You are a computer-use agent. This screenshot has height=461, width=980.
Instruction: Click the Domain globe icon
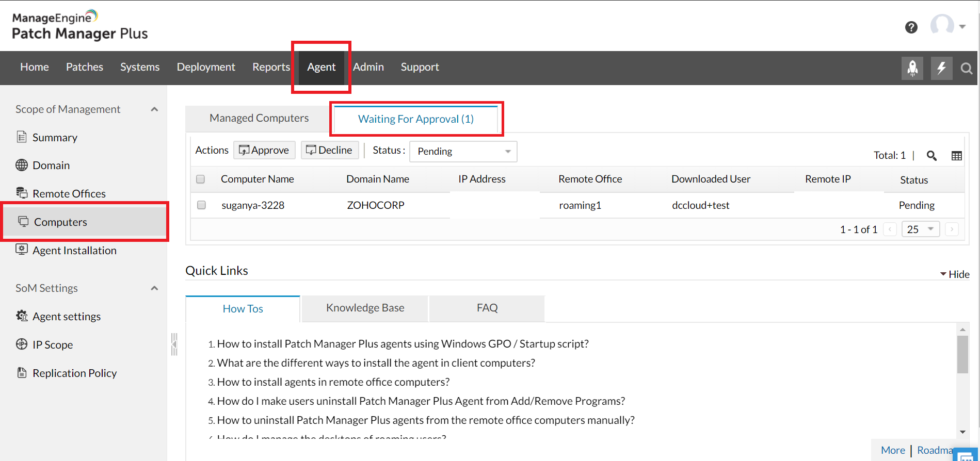tap(22, 165)
